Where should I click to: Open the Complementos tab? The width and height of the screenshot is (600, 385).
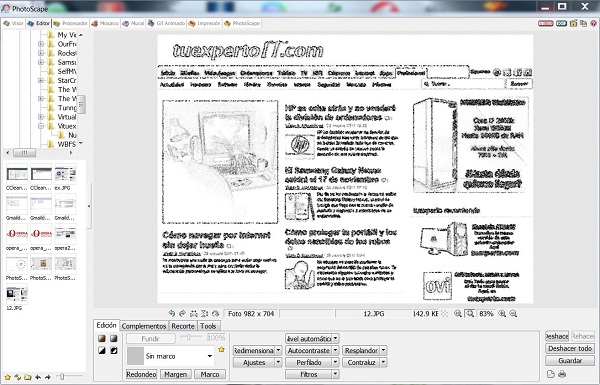(144, 326)
